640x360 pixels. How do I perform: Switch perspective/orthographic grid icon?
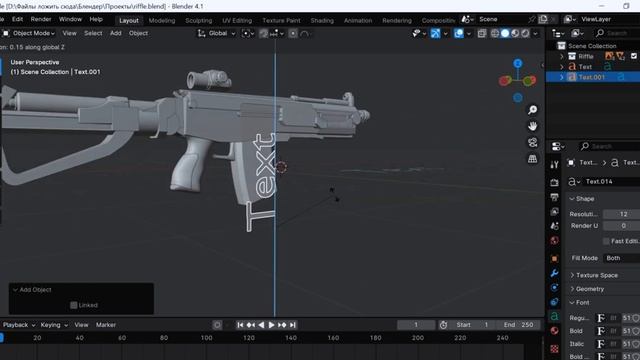tap(532, 159)
